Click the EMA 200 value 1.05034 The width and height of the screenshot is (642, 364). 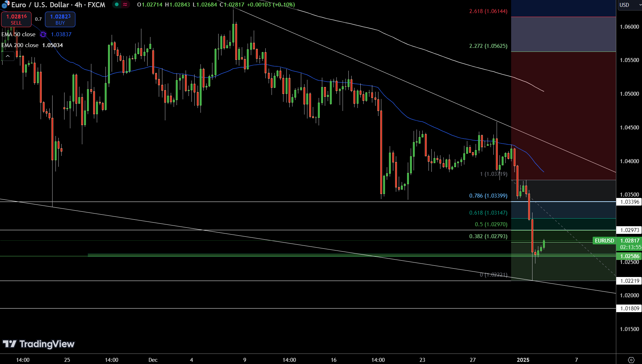pyautogui.click(x=53, y=45)
